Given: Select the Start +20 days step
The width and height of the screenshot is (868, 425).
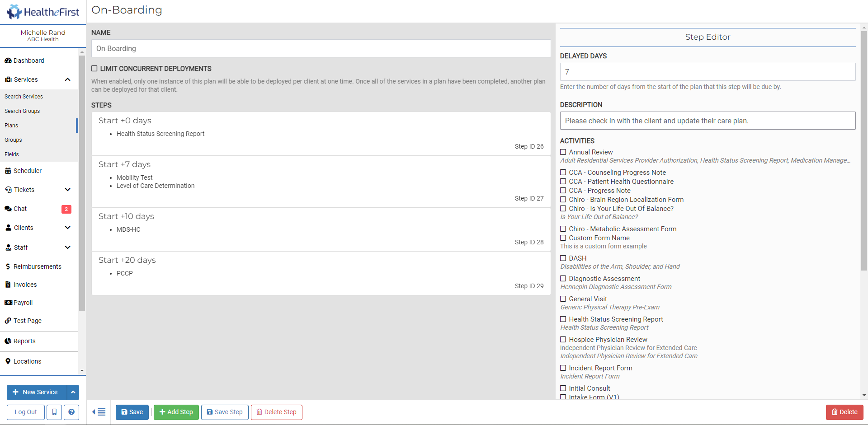Looking at the screenshot, I should point(321,273).
